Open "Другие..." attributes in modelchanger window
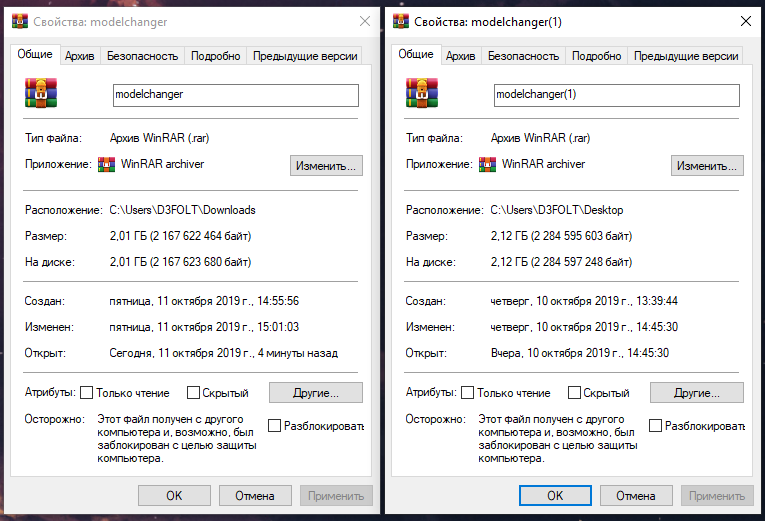Image resolution: width=765 pixels, height=521 pixels. pos(316,393)
